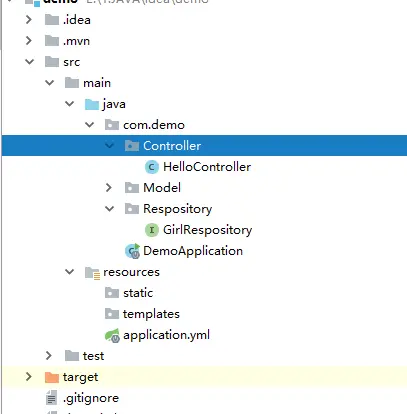The height and width of the screenshot is (414, 407).
Task: Collapse the main folder chevron
Action: click(x=50, y=83)
